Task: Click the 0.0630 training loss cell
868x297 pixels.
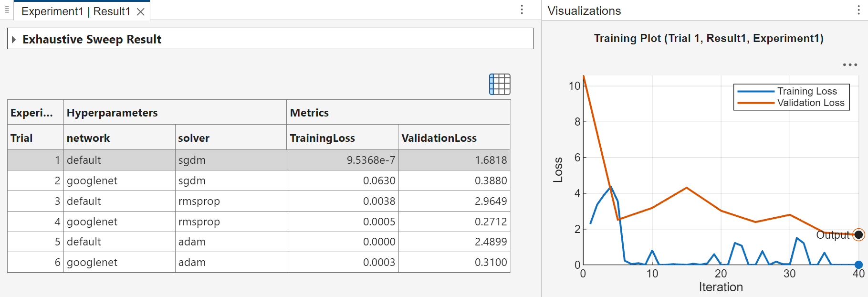Action: (x=343, y=180)
